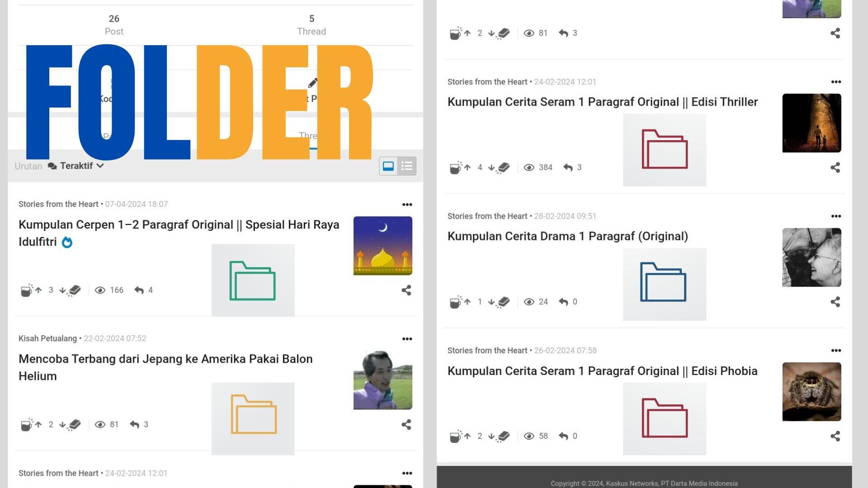Viewport: 868px width, 488px height.
Task: Switch to the card view layout
Action: point(388,166)
